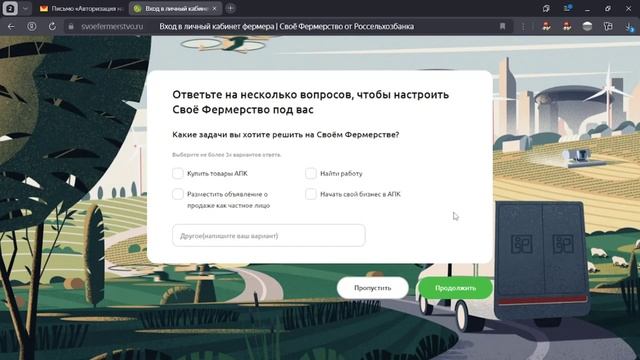Check the Купить товары АПК checkbox
Image resolution: width=640 pixels, height=360 pixels.
point(178,173)
